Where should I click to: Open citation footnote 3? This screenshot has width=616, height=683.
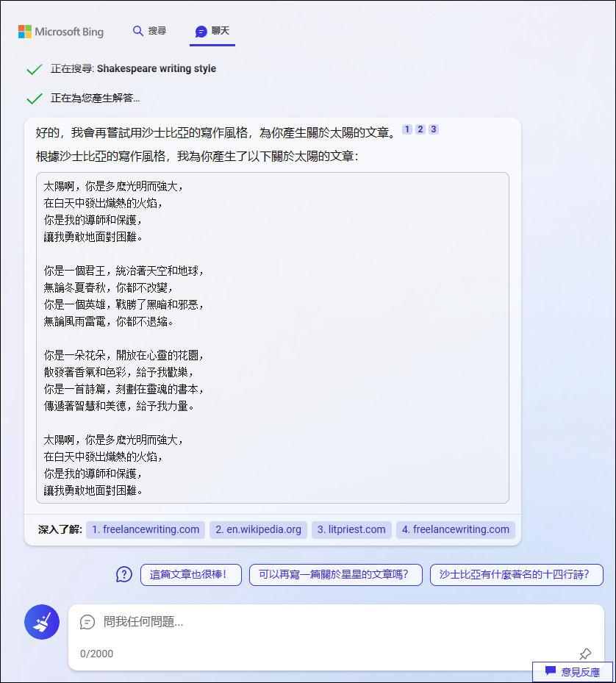tap(433, 129)
